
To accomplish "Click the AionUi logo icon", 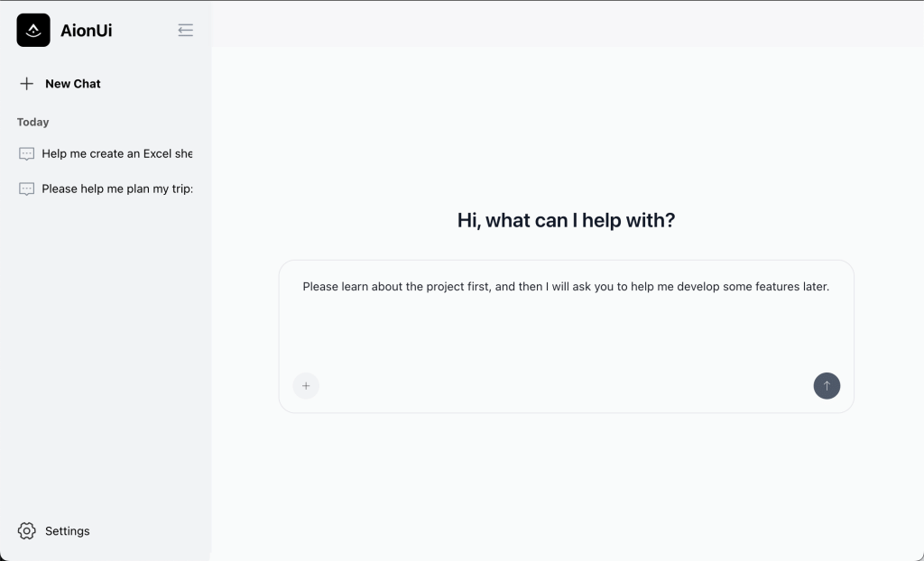I will pos(33,30).
